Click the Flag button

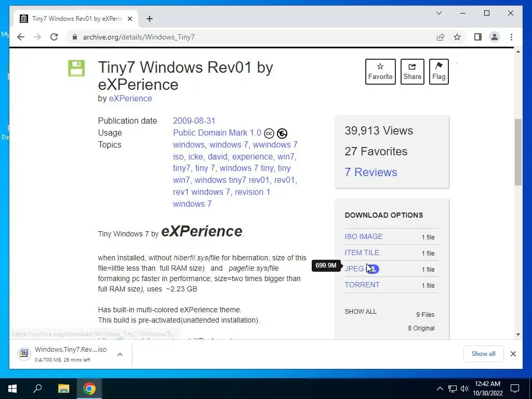(438, 72)
